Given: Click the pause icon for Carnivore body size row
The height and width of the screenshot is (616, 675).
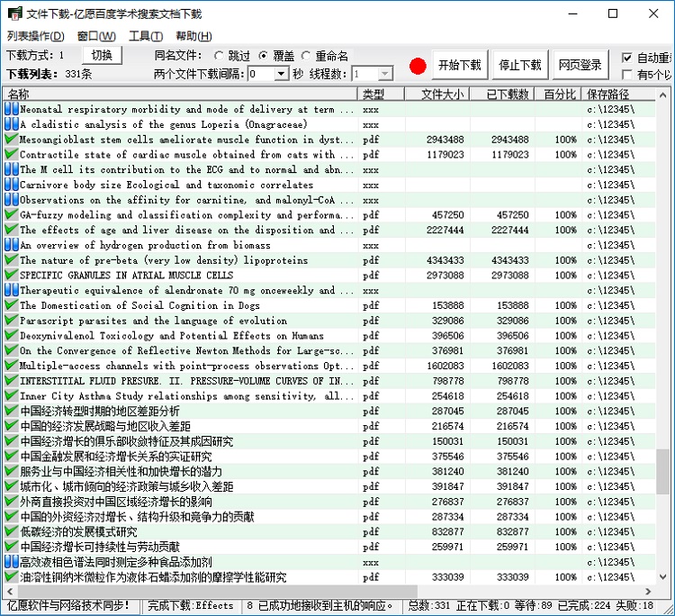Looking at the screenshot, I should (x=11, y=185).
